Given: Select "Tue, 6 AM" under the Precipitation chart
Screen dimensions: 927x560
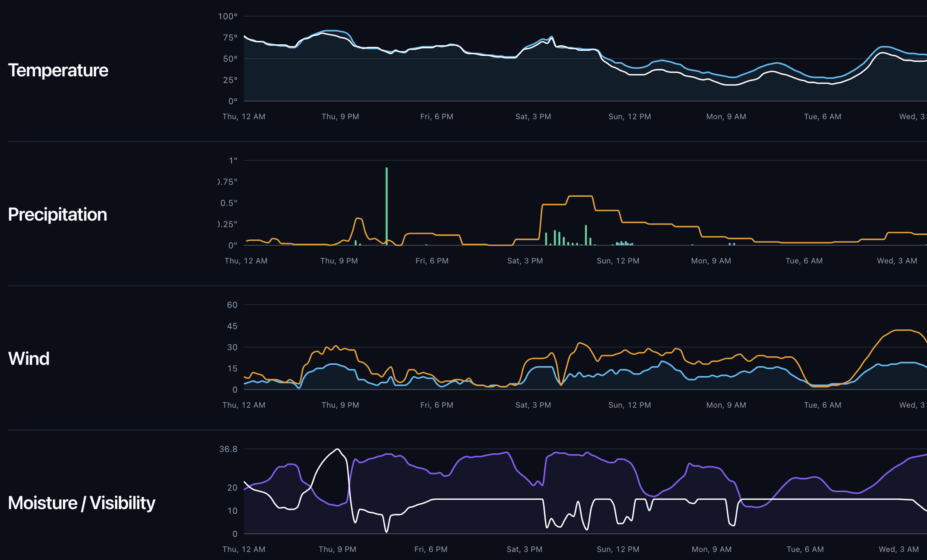Looking at the screenshot, I should [804, 261].
